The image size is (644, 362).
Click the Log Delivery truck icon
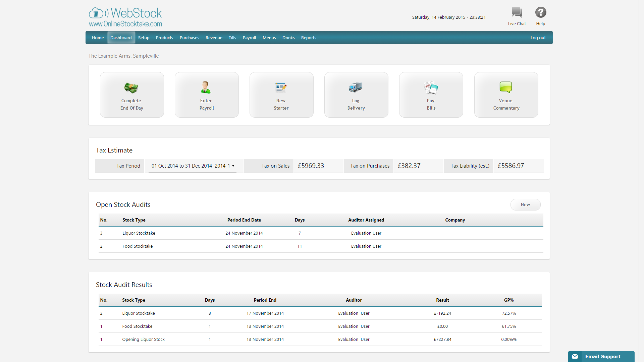pos(356,87)
